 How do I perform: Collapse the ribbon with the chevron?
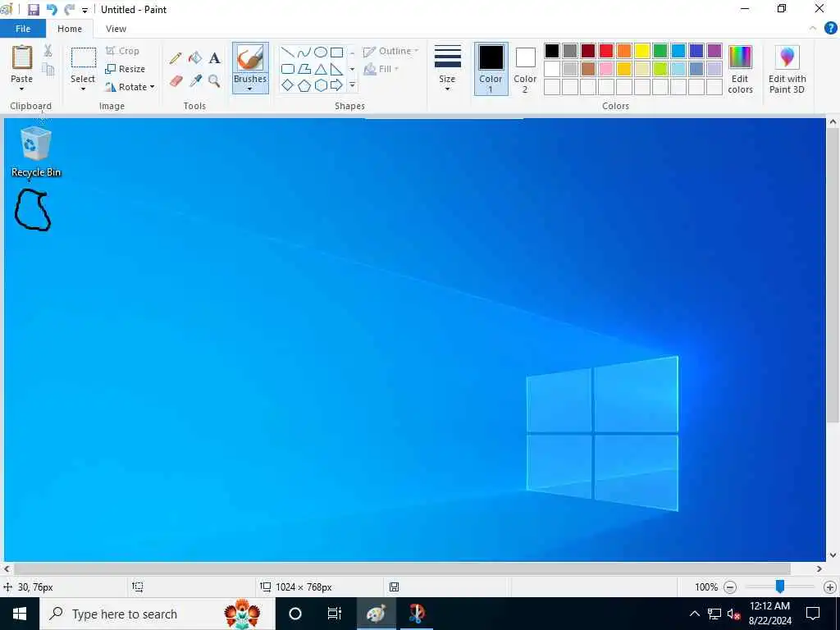pos(813,29)
